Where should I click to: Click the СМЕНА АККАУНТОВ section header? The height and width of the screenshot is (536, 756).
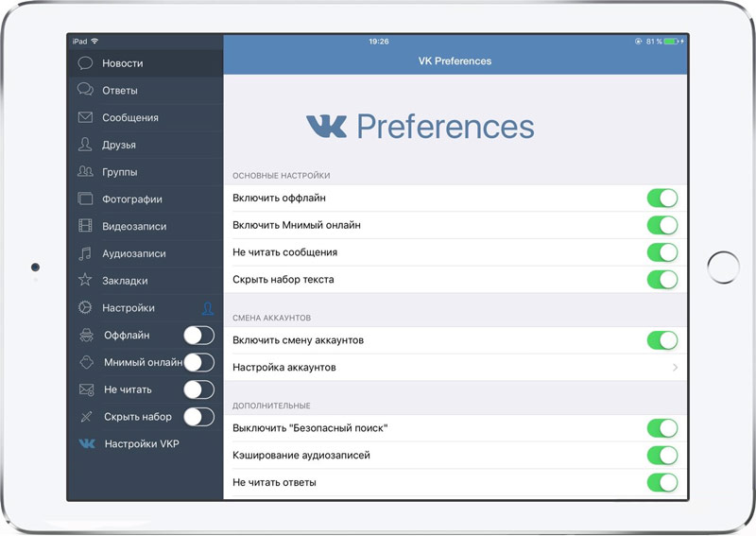(x=271, y=318)
